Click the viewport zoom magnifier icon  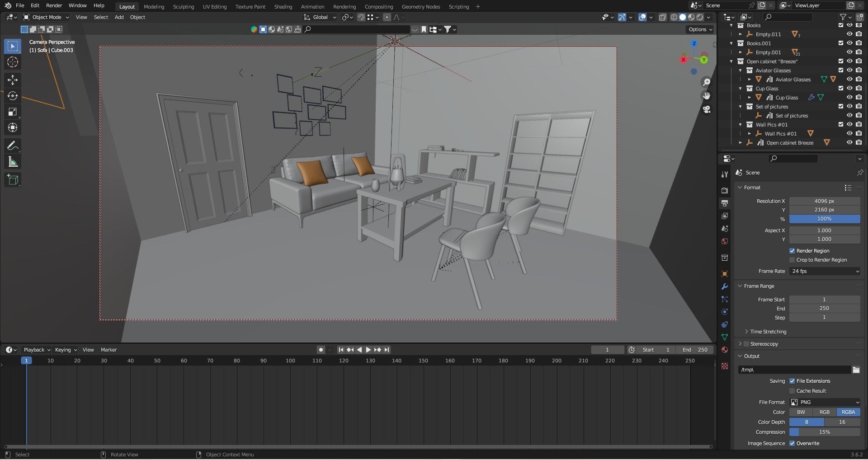coord(706,82)
